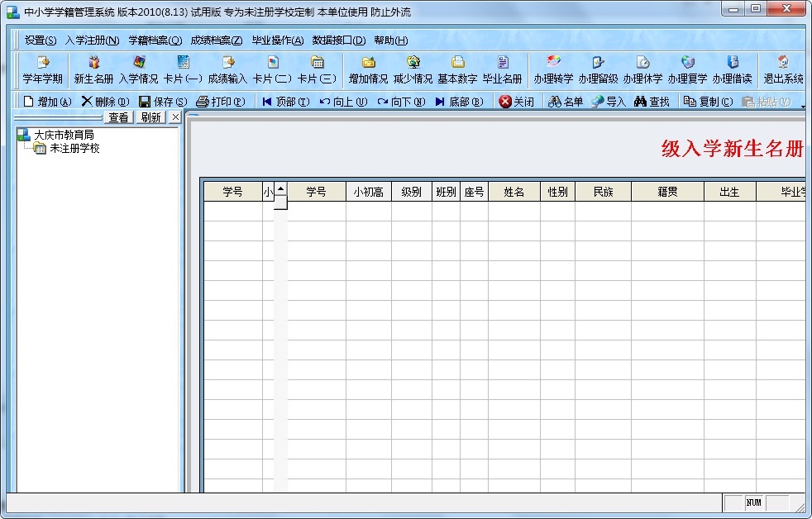Click the grid's small up scroll arrow

point(280,189)
